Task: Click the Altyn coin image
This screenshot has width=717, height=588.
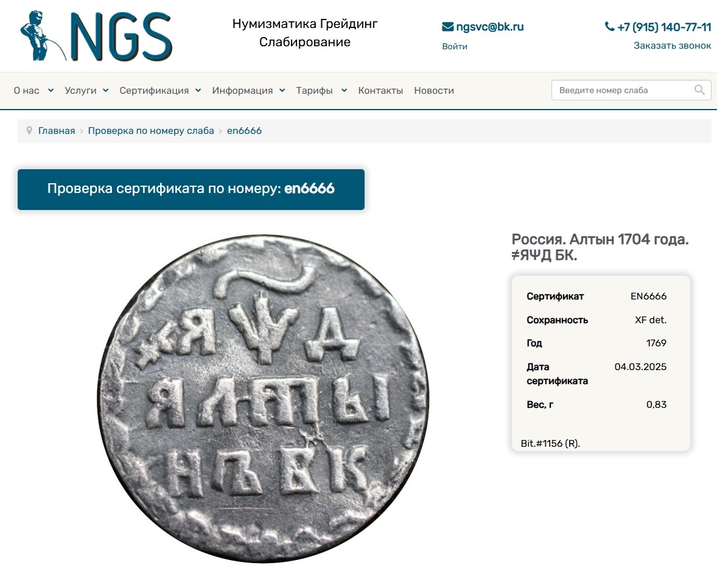Action: coord(264,398)
